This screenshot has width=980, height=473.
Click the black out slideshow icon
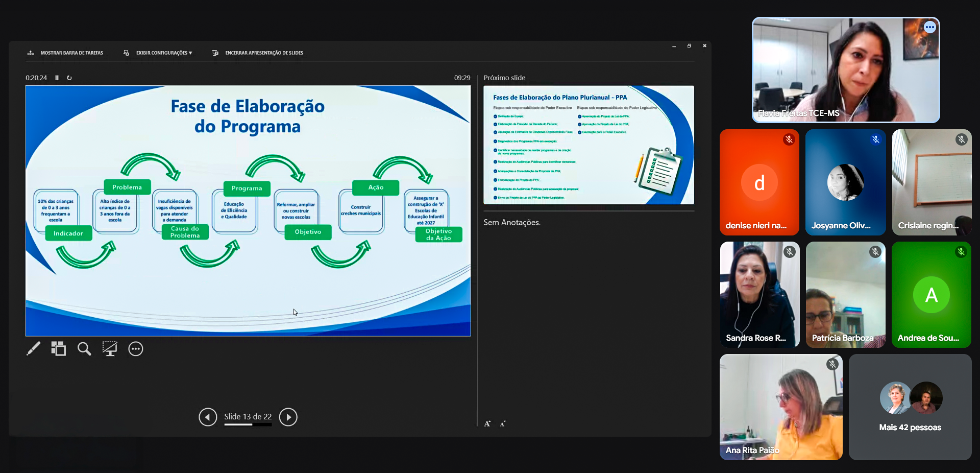coord(110,349)
